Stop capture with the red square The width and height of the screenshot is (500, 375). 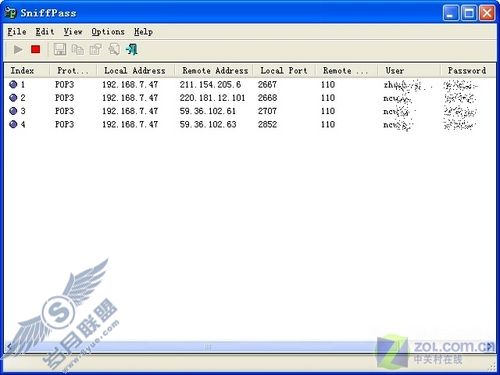[x=36, y=50]
